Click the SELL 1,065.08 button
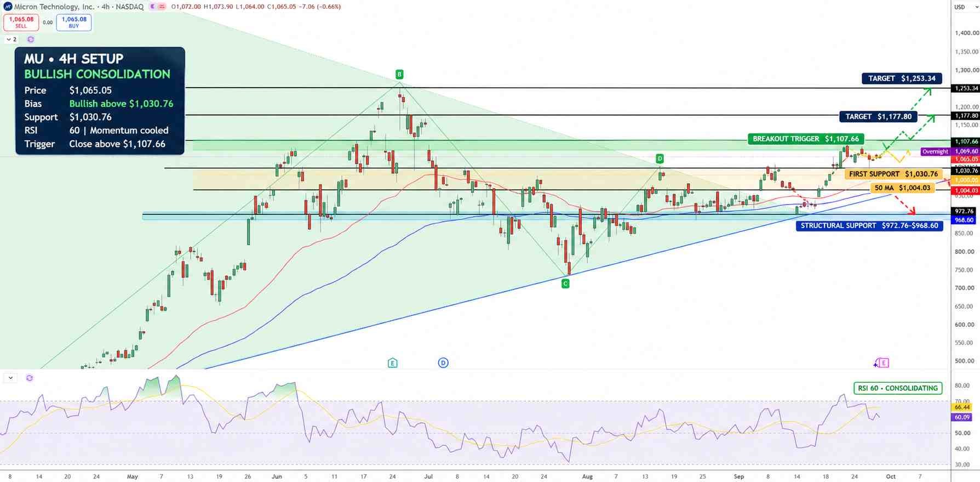Image resolution: width=980 pixels, height=482 pixels. pyautogui.click(x=21, y=22)
